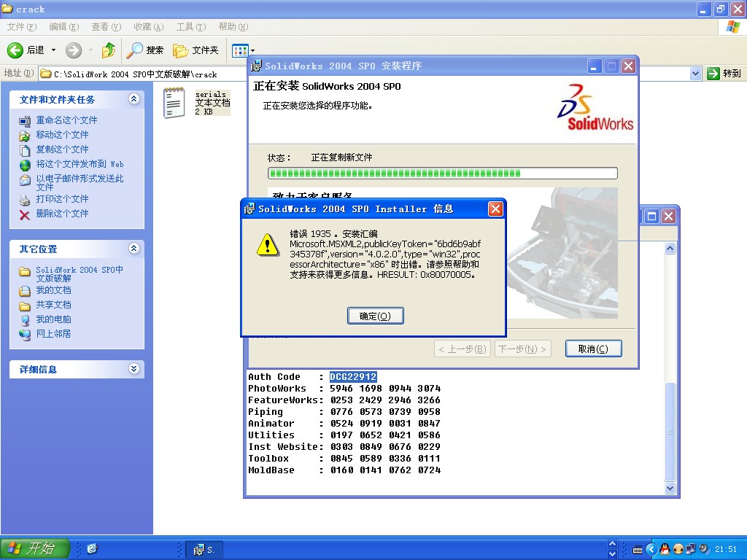Open the File (文件) menu
The height and width of the screenshot is (560, 747).
click(x=21, y=27)
